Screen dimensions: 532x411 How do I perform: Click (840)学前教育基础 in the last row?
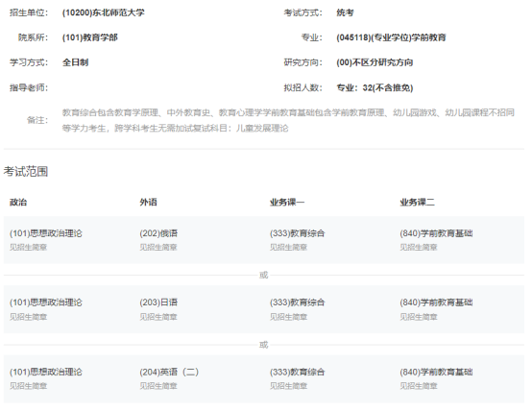(x=436, y=372)
